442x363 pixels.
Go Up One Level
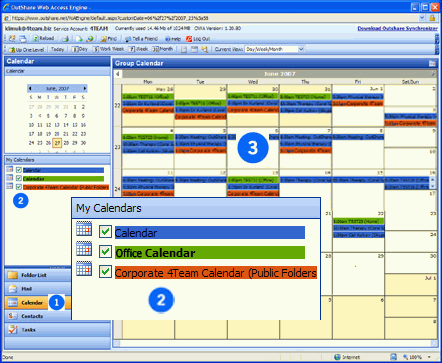26,49
